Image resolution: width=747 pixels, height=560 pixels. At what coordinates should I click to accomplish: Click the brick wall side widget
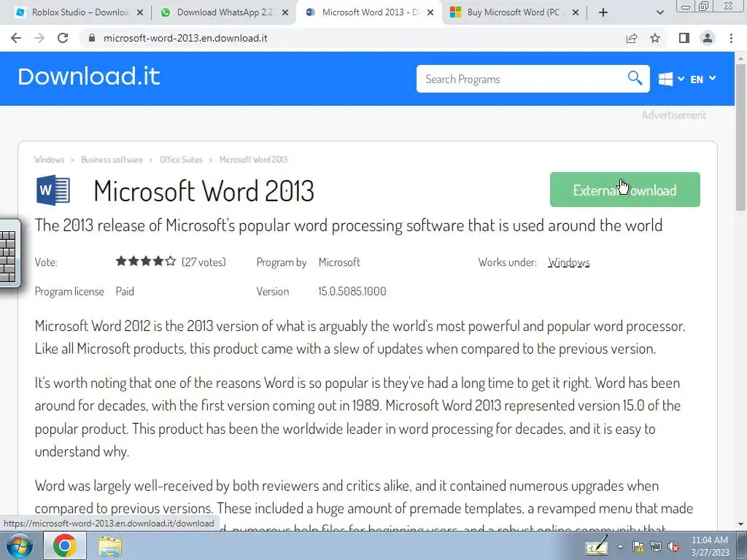click(x=9, y=254)
